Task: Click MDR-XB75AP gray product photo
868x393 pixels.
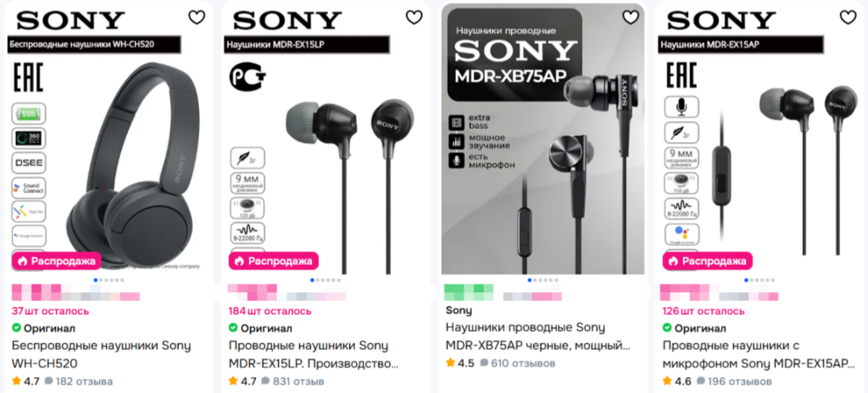Action: point(543,140)
